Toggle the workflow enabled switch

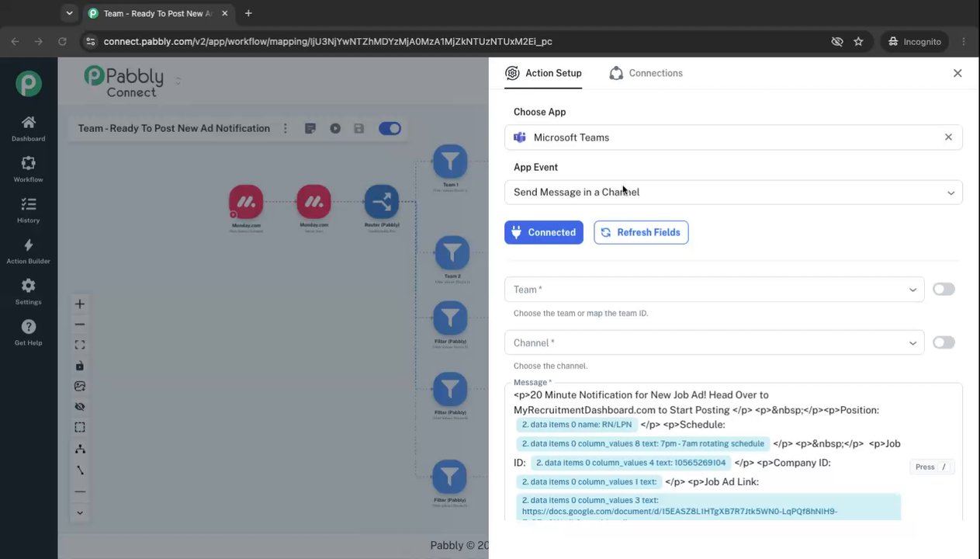coord(390,128)
